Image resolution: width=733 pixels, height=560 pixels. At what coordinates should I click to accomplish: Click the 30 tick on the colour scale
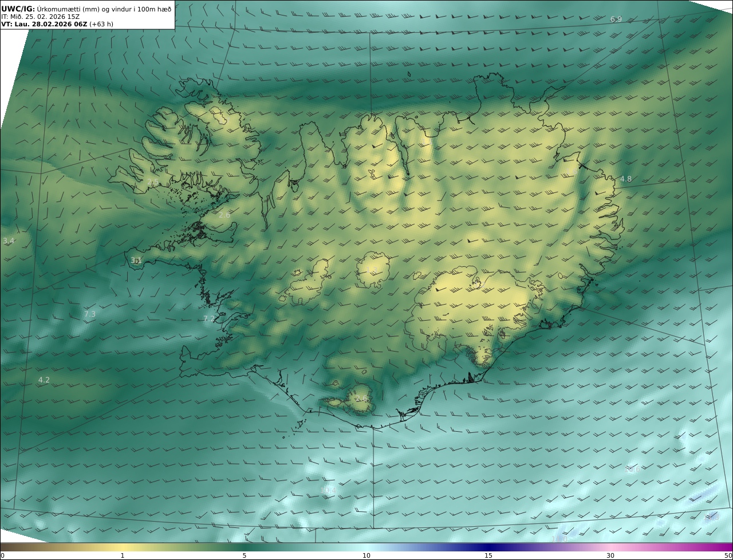610,555
